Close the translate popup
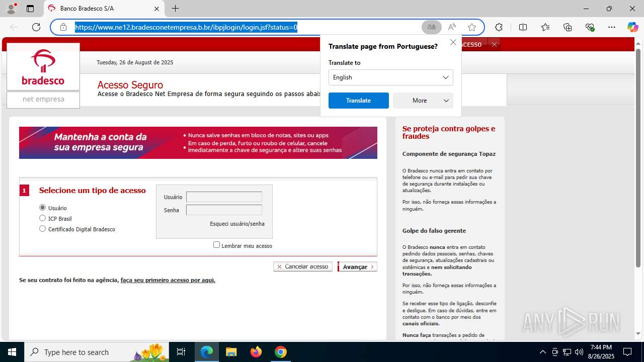 click(x=453, y=43)
